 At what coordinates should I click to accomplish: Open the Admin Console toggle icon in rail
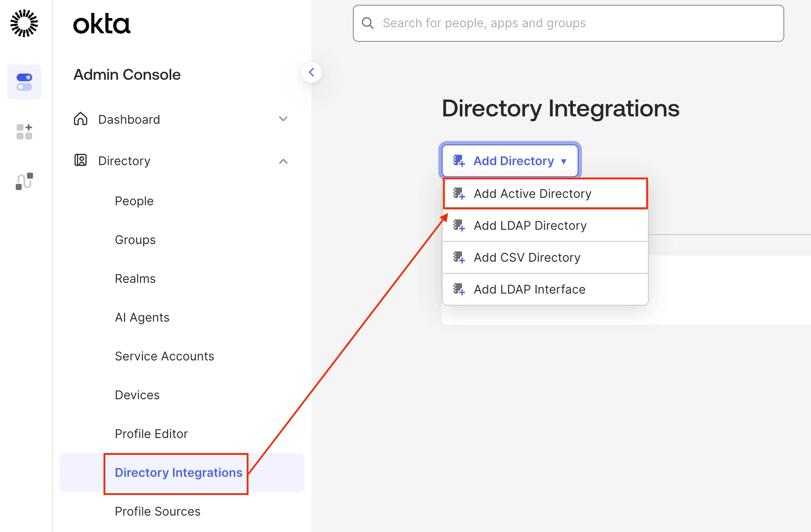(24, 82)
